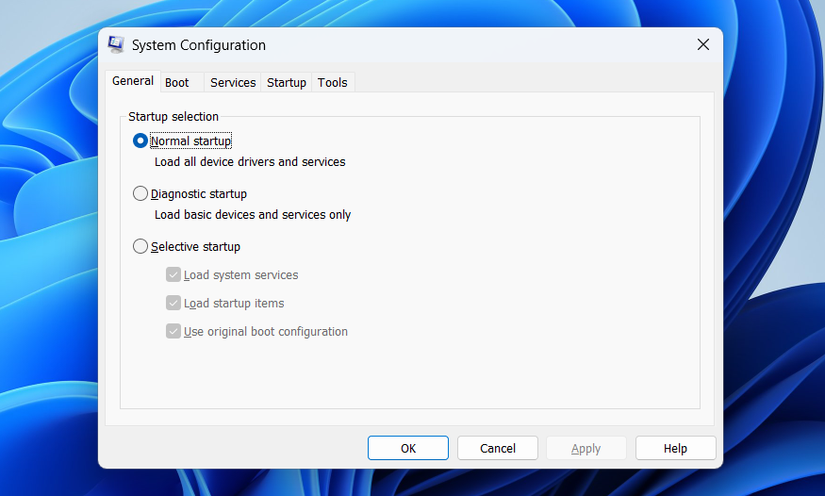Select the Normal startup radio button
Screen dimensions: 825x496
(140, 141)
